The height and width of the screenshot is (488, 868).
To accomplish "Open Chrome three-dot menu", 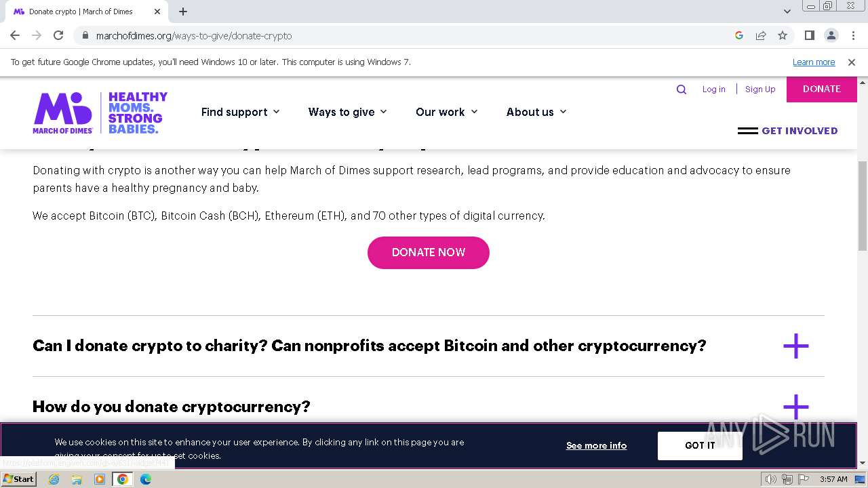I will pos(852,36).
